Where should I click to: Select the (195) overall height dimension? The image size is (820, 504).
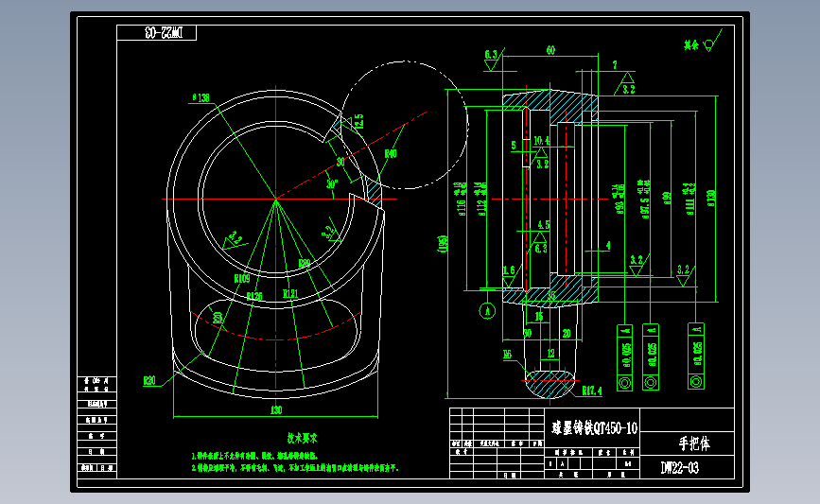(443, 244)
